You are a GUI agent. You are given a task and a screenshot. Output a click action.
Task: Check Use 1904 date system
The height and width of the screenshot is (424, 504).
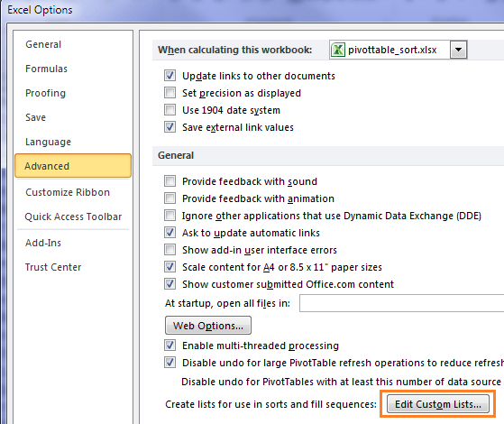point(170,110)
